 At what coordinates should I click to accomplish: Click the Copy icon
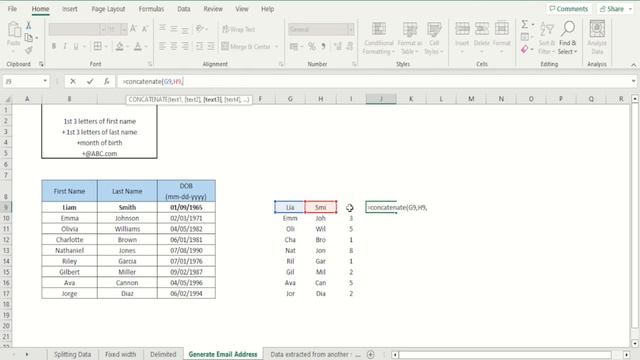(29, 38)
